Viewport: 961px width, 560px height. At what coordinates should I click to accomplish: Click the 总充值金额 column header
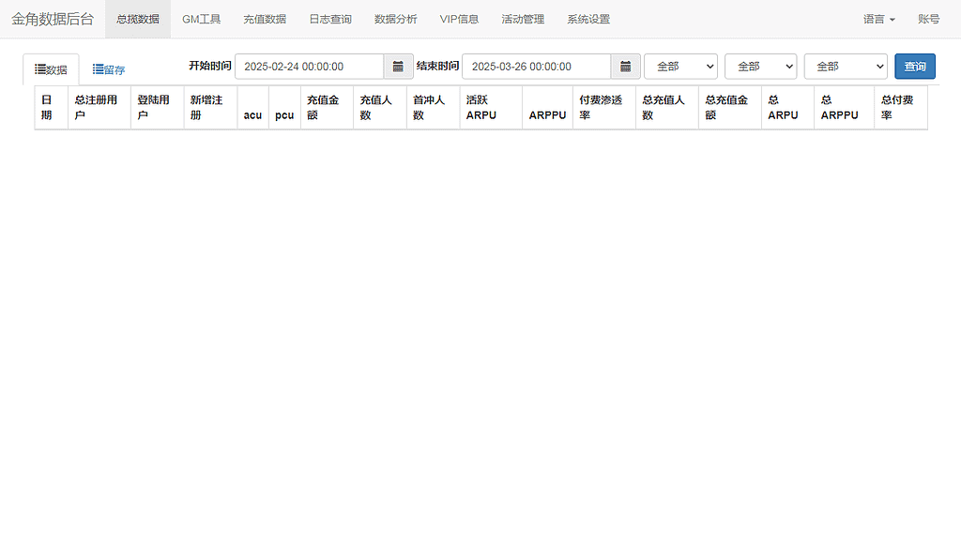tap(730, 107)
